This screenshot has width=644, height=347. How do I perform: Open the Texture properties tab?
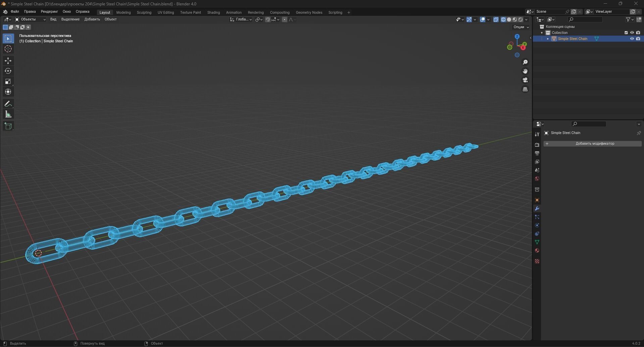tap(537, 261)
